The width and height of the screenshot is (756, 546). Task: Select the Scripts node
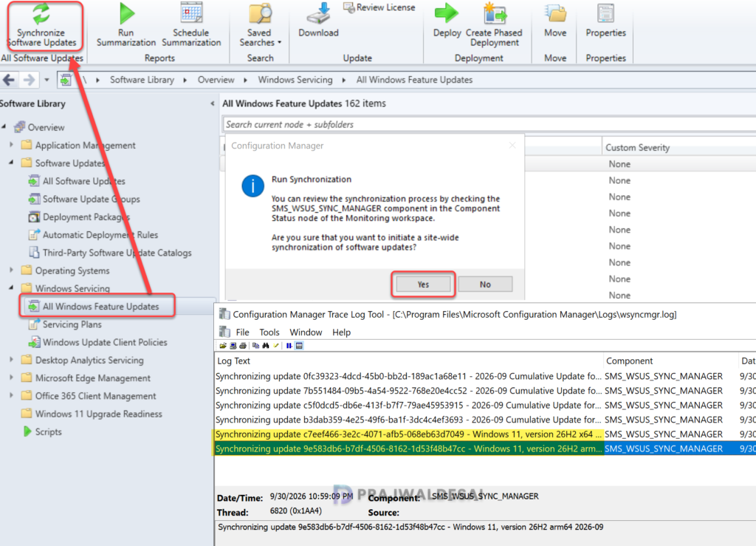pyautogui.click(x=48, y=431)
